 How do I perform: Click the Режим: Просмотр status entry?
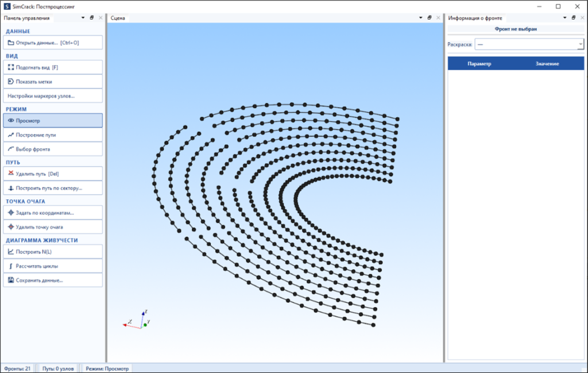(107, 368)
